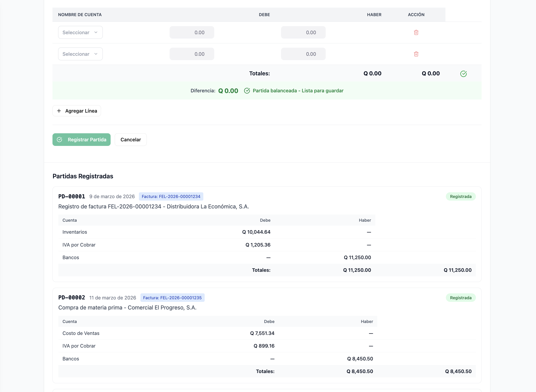This screenshot has width=536, height=392.
Task: Click the Registrar Partida button
Action: point(82,140)
